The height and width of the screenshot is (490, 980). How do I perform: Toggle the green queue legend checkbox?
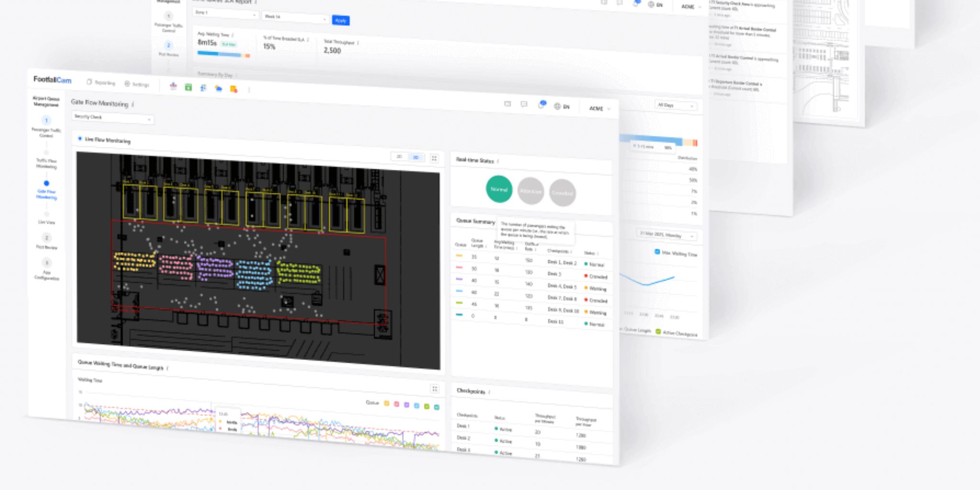[427, 406]
